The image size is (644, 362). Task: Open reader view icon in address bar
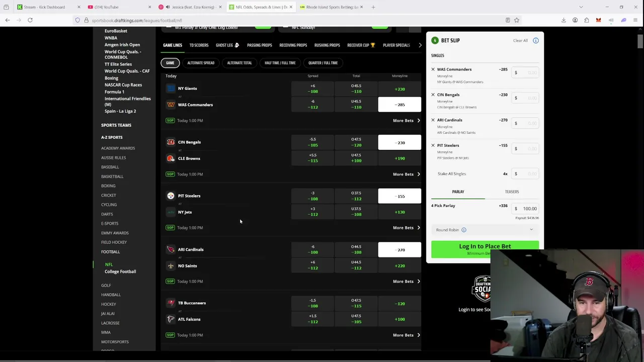click(508, 20)
